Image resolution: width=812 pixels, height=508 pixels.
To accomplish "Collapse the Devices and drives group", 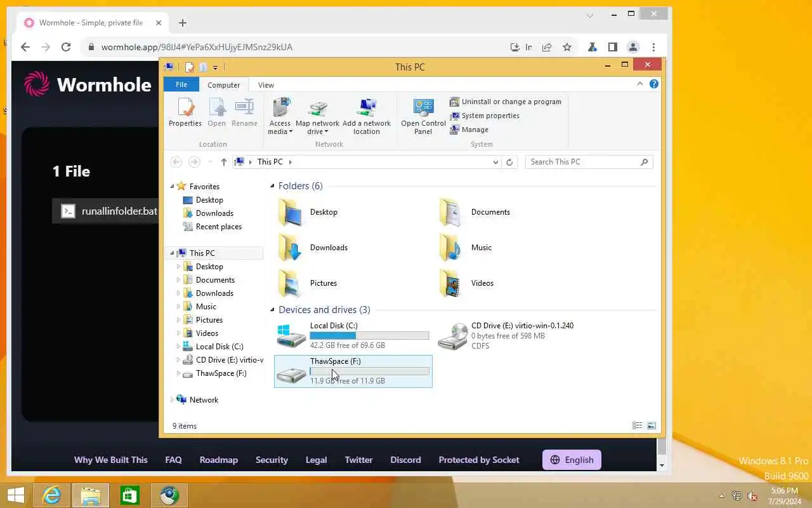I will tap(272, 310).
